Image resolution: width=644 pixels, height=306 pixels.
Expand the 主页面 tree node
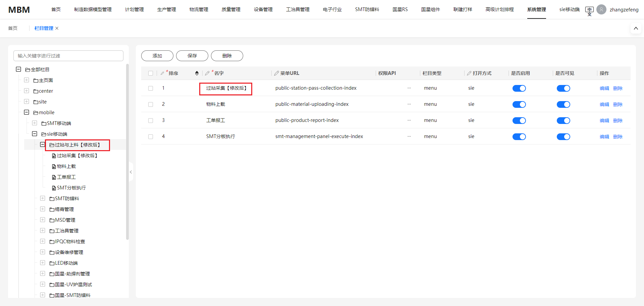(26, 80)
